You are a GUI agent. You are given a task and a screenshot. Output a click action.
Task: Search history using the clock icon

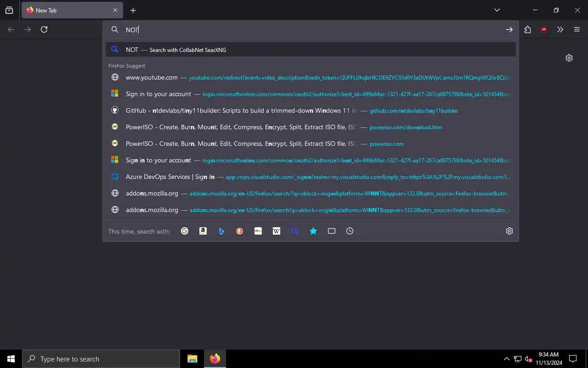click(x=350, y=231)
